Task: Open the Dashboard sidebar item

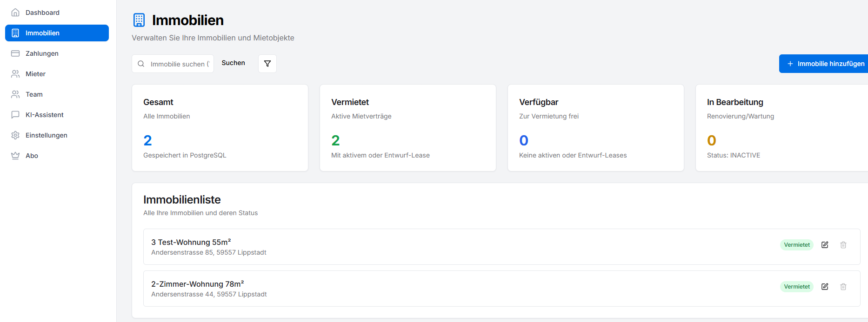Action: tap(57, 13)
